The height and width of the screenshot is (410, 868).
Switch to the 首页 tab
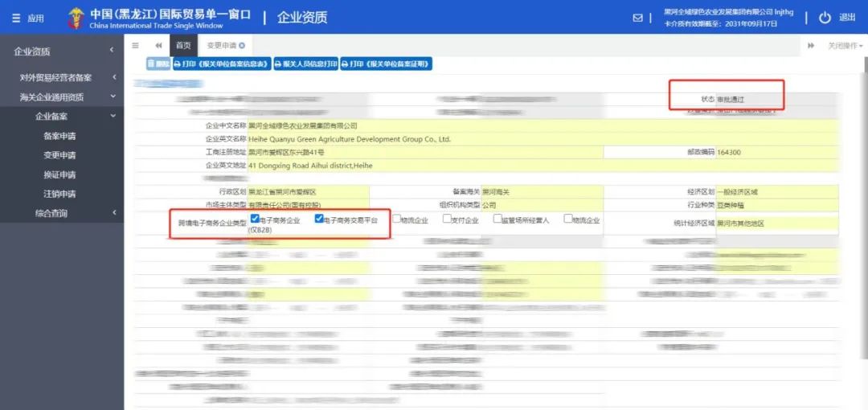(183, 46)
